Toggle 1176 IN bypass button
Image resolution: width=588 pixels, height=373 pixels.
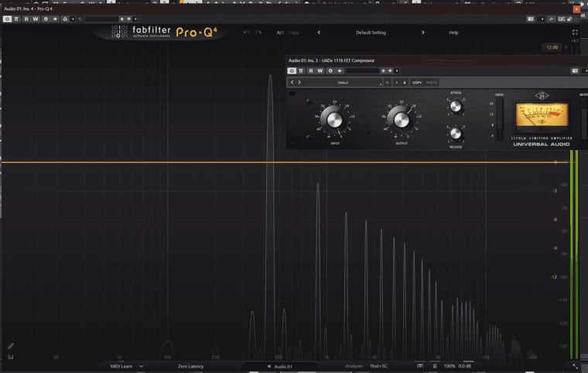(388, 83)
